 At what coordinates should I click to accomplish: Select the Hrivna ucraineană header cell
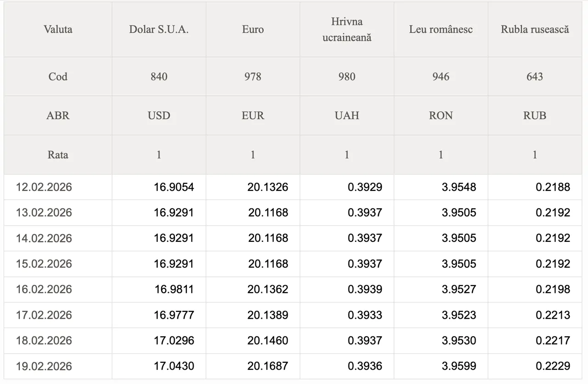(347, 29)
